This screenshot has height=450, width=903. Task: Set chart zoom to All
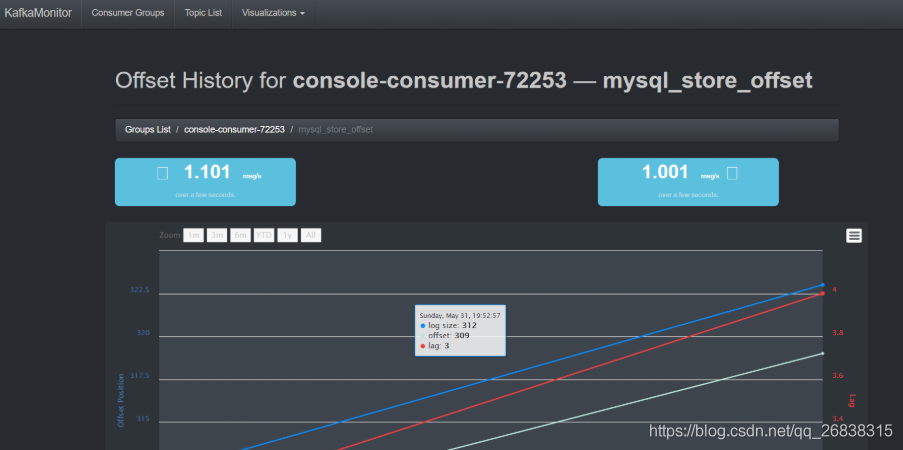click(311, 235)
